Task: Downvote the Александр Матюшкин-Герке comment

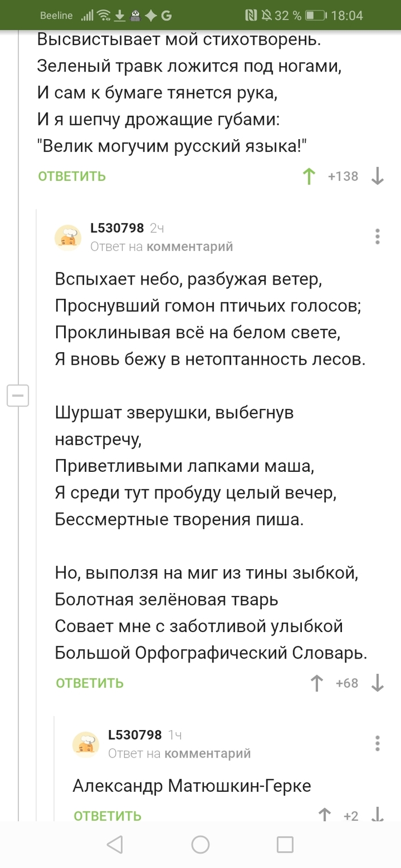Action: click(378, 815)
